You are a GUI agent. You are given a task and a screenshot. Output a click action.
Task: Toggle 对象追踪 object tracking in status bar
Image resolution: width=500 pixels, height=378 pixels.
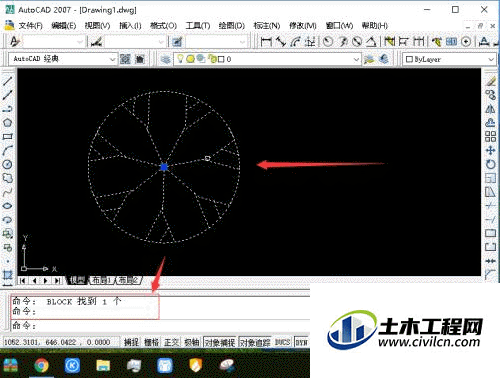255,342
